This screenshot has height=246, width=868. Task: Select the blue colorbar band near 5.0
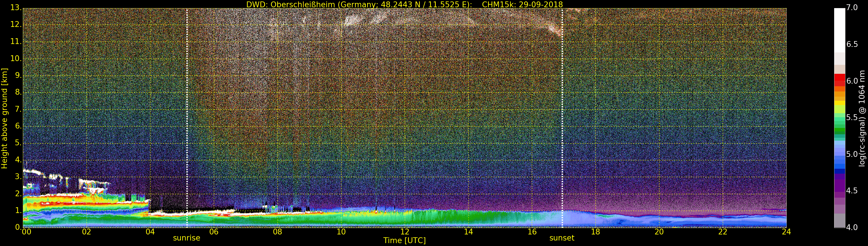pyautogui.click(x=839, y=155)
